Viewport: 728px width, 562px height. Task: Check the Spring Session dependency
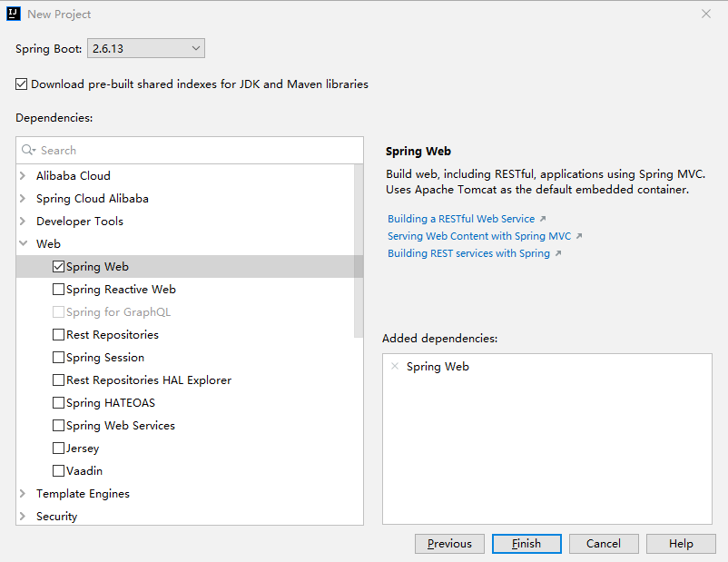click(59, 358)
